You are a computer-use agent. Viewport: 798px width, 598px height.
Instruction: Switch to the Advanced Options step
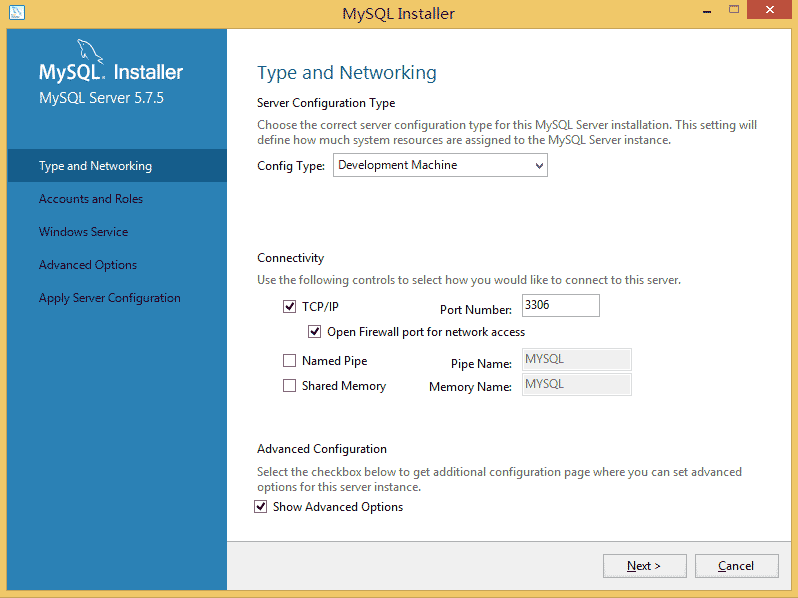click(88, 265)
